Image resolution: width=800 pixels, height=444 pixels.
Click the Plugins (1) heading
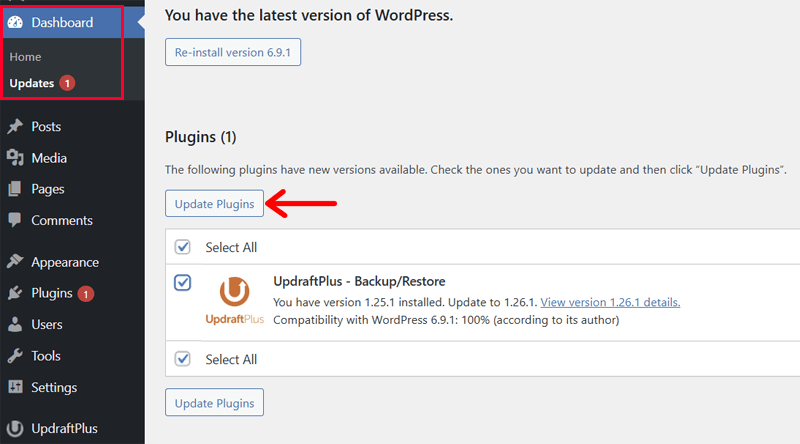(x=201, y=137)
